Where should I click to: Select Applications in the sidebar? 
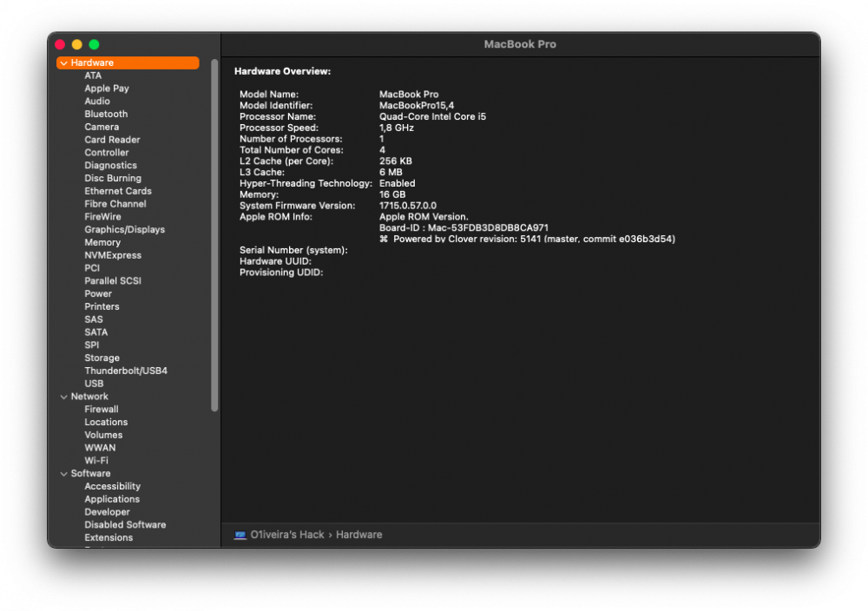click(x=112, y=499)
